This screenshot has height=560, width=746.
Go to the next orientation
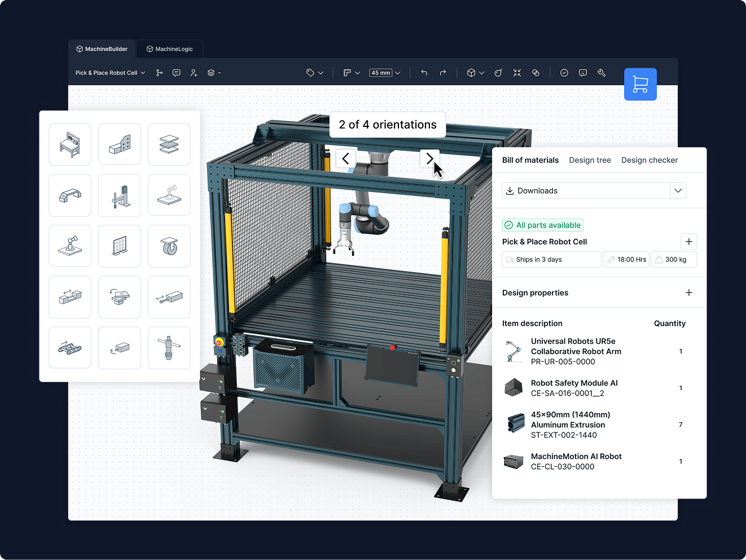(429, 159)
